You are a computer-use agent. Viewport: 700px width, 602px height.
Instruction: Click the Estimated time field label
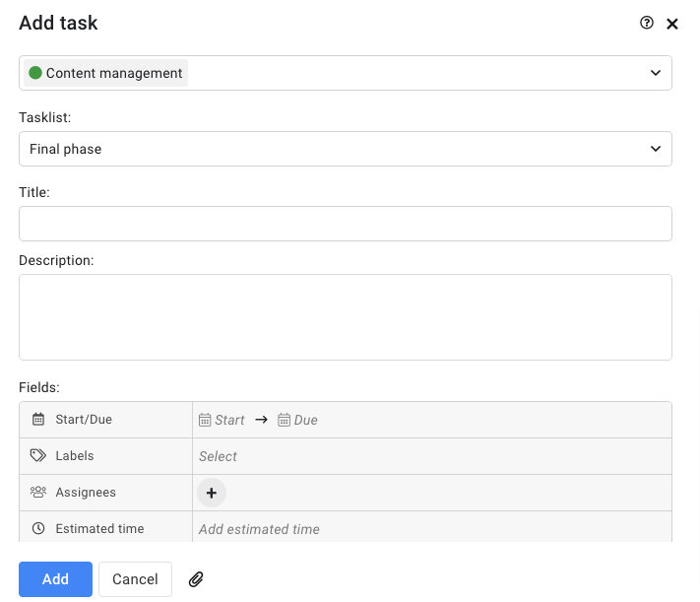pos(99,528)
